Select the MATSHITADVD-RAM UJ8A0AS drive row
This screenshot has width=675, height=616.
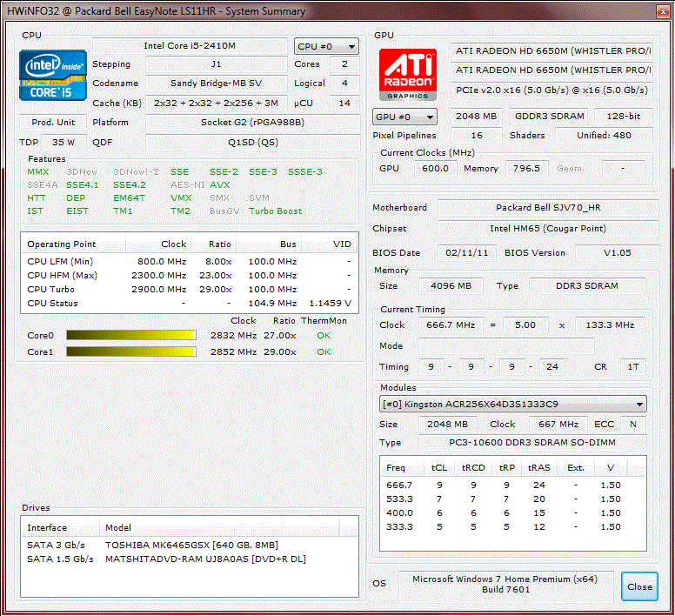pyautogui.click(x=189, y=559)
